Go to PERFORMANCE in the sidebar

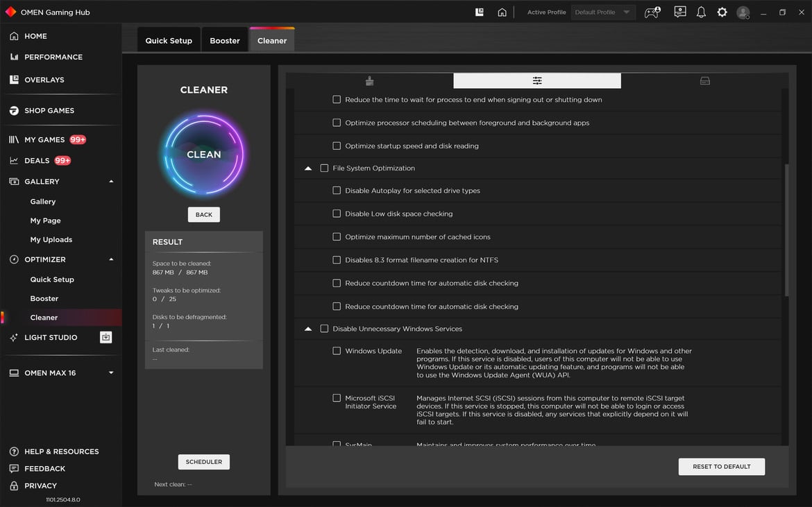tap(53, 57)
